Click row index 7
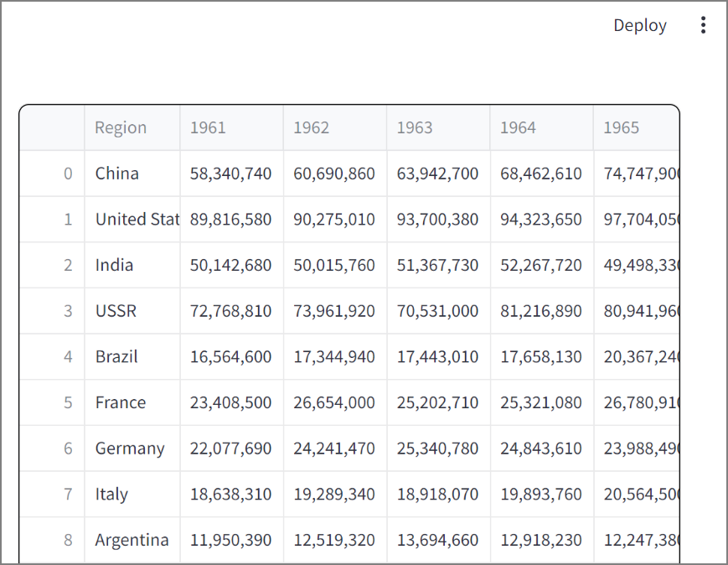Viewport: 728px width, 565px height. coord(52,494)
